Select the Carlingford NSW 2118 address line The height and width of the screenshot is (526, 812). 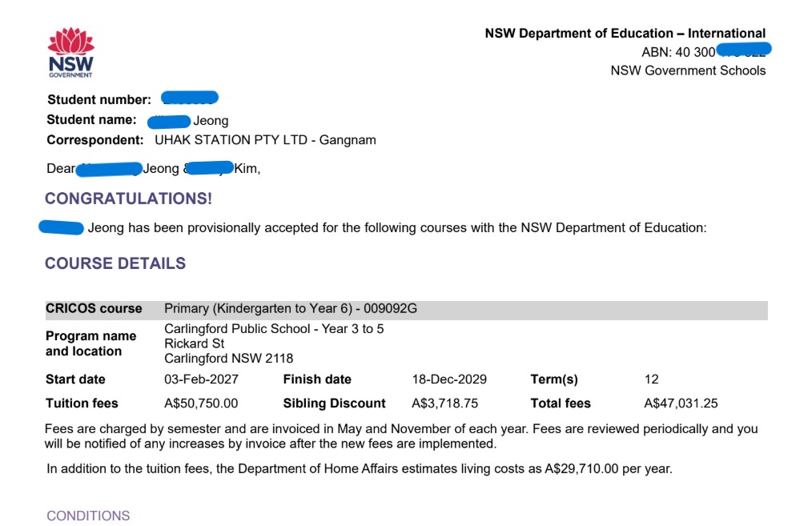[x=228, y=358]
